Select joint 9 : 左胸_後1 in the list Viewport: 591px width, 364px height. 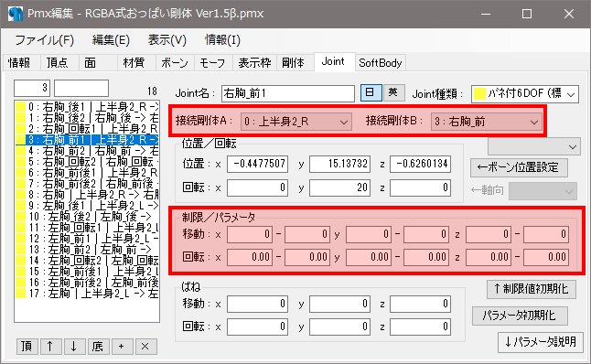click(87, 206)
